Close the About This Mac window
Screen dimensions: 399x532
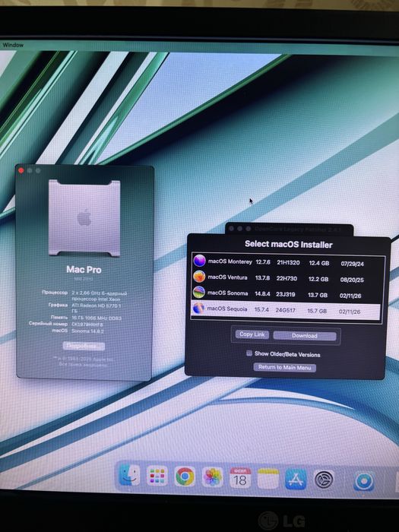(21, 170)
